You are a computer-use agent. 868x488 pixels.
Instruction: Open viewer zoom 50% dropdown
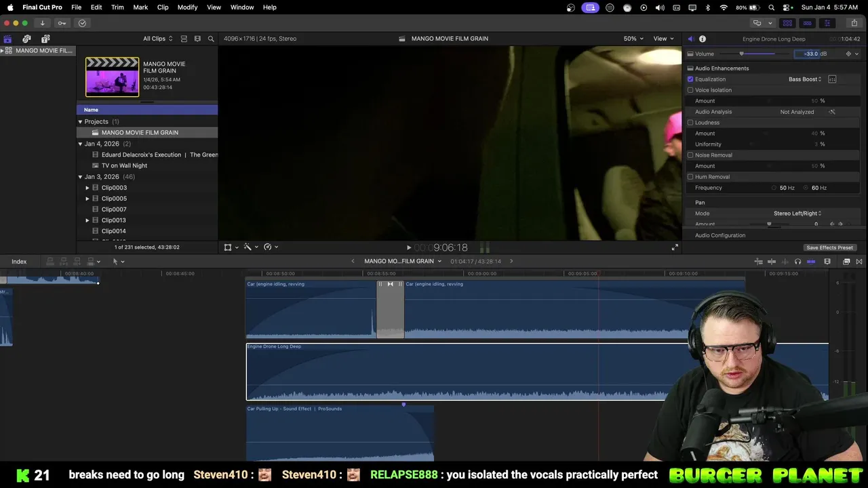coord(633,39)
